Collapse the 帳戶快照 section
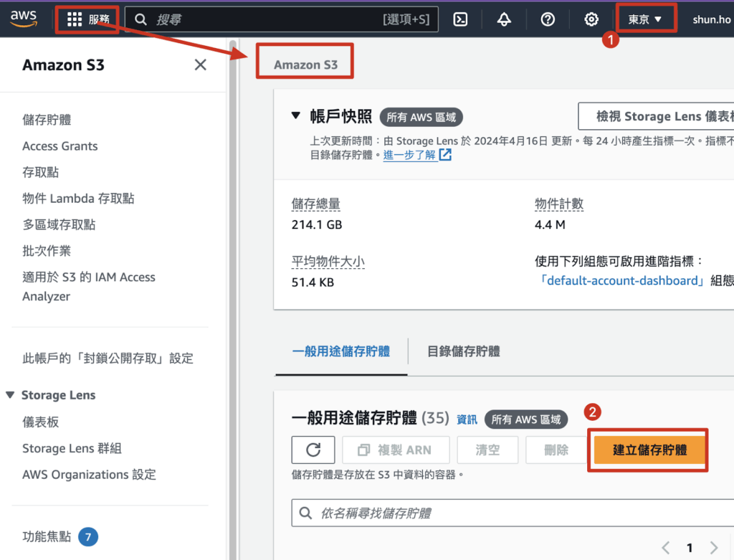The image size is (734, 560). coord(296,116)
